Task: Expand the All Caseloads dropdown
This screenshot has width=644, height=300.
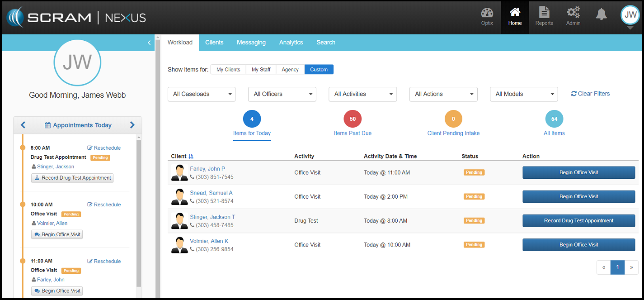Action: pyautogui.click(x=202, y=94)
